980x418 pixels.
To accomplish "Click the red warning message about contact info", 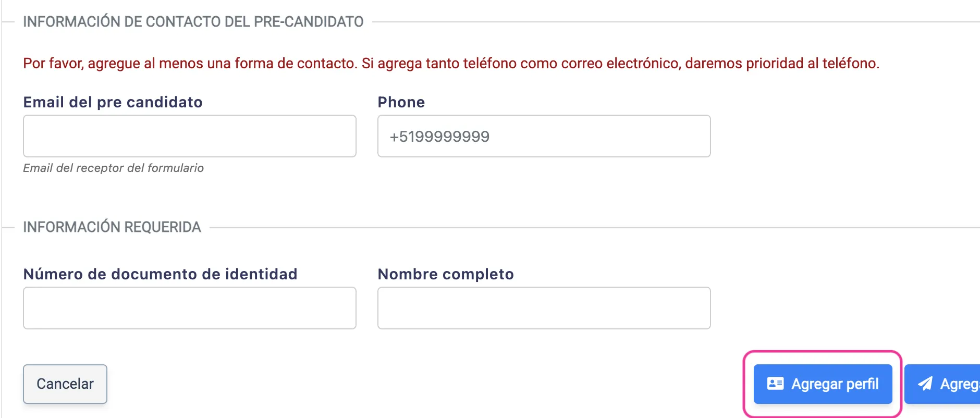I will pyautogui.click(x=450, y=64).
